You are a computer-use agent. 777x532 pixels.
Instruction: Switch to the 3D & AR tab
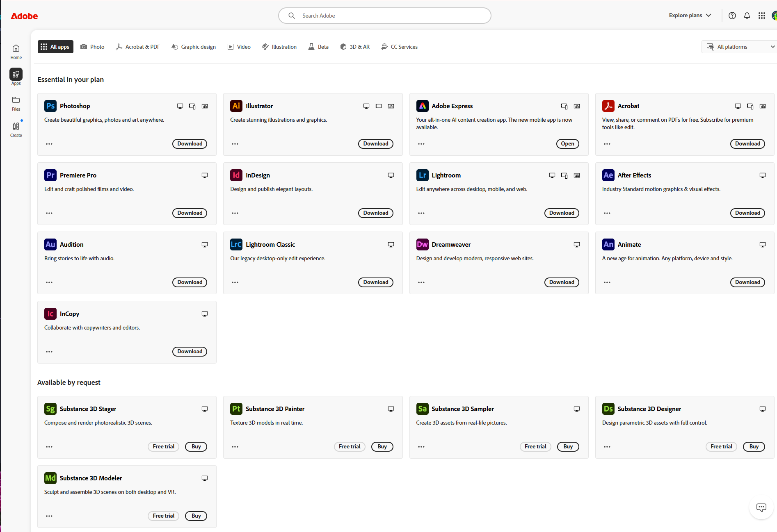[355, 47]
